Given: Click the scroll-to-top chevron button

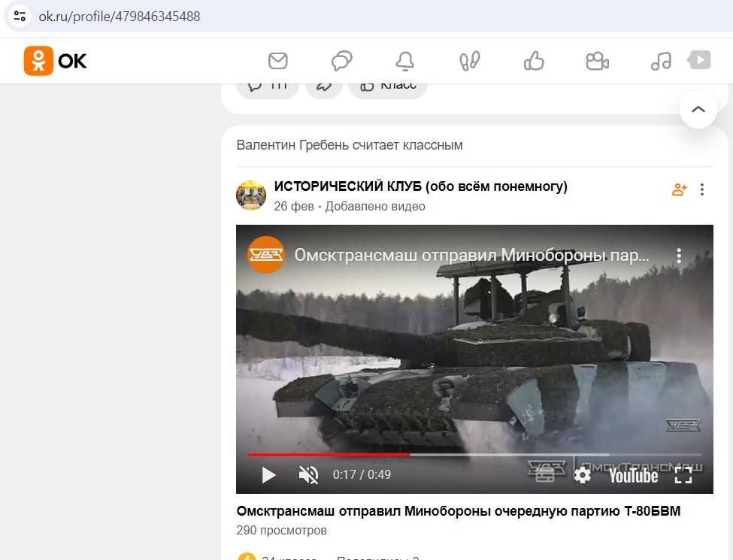Looking at the screenshot, I should pos(698,110).
